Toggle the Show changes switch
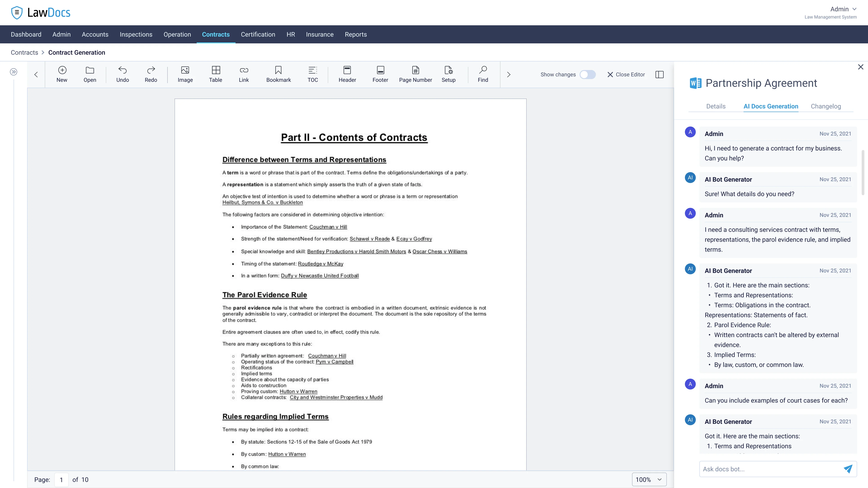The width and height of the screenshot is (868, 488). coord(588,74)
